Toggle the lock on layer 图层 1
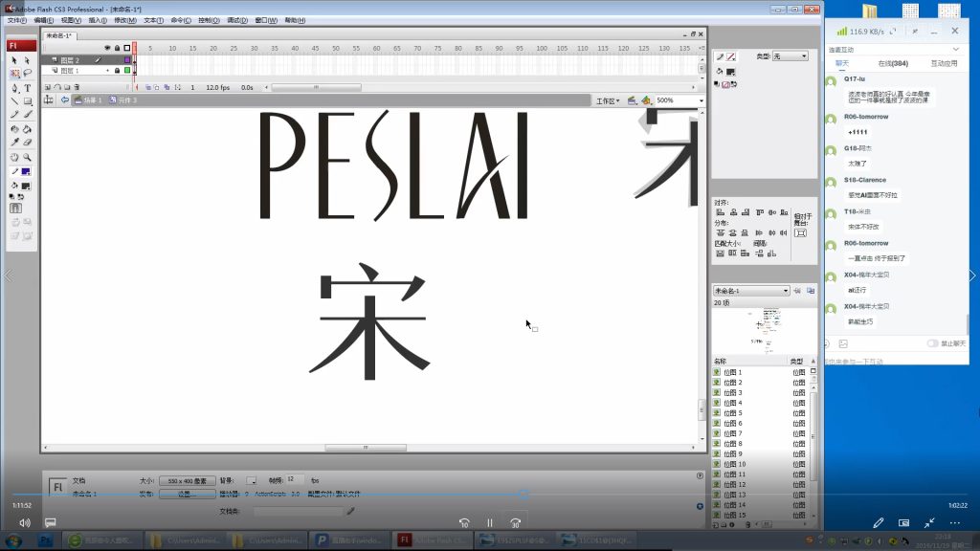The image size is (980, 551). click(x=117, y=71)
